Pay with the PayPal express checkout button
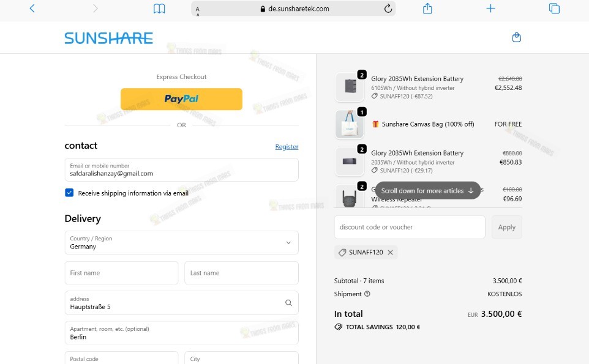 [181, 99]
